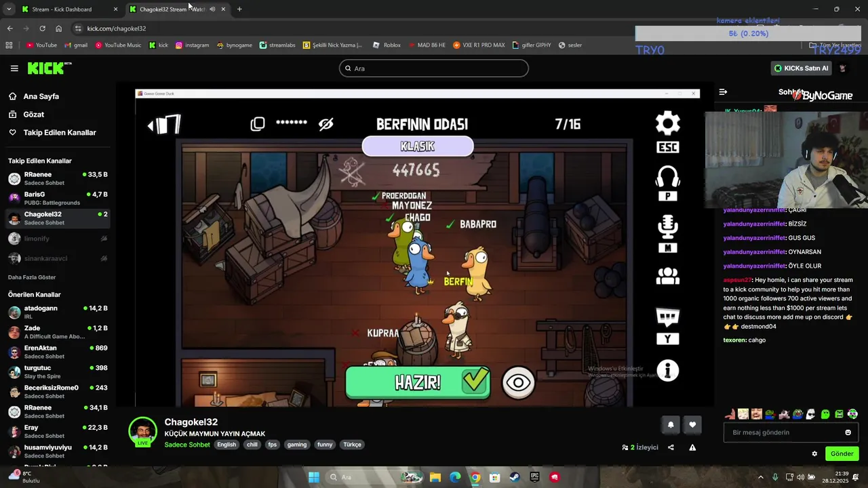Click the headphones icon labeled P
Image resolution: width=868 pixels, height=488 pixels.
(x=667, y=178)
